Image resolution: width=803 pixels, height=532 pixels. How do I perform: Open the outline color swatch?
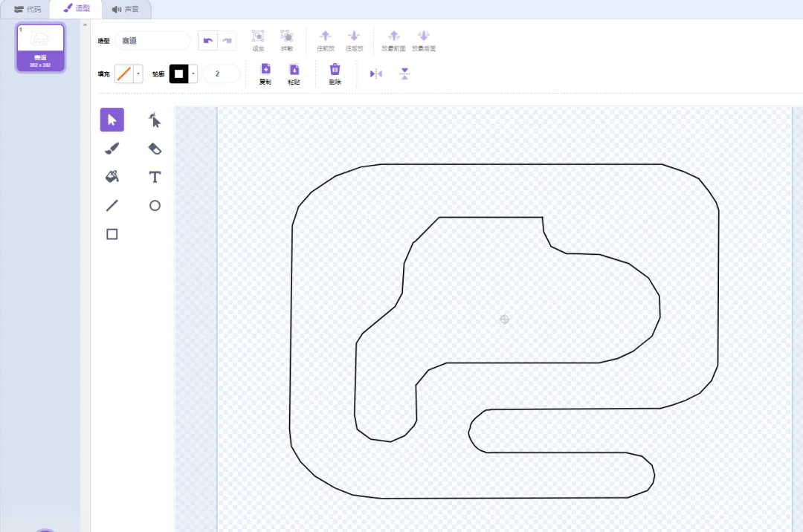point(178,74)
